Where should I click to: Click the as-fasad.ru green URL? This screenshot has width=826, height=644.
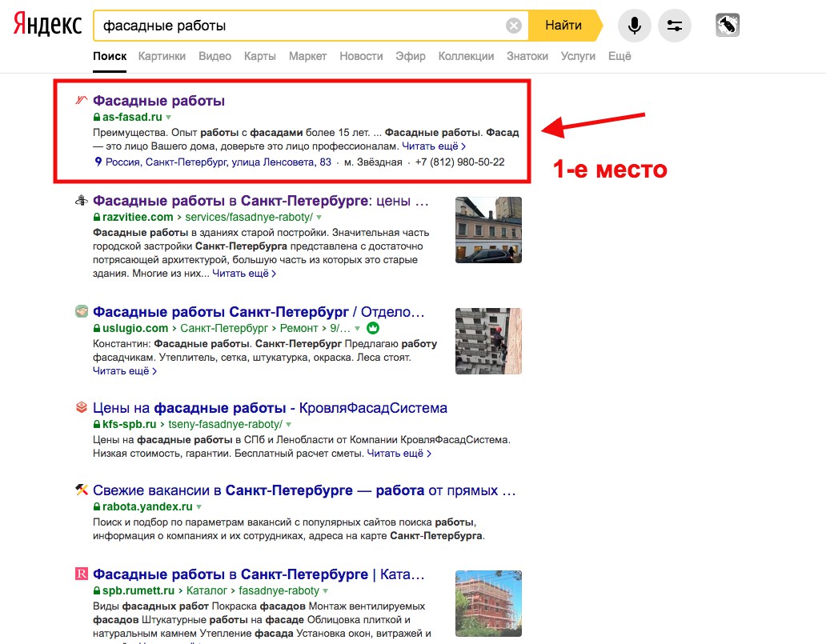[x=132, y=117]
